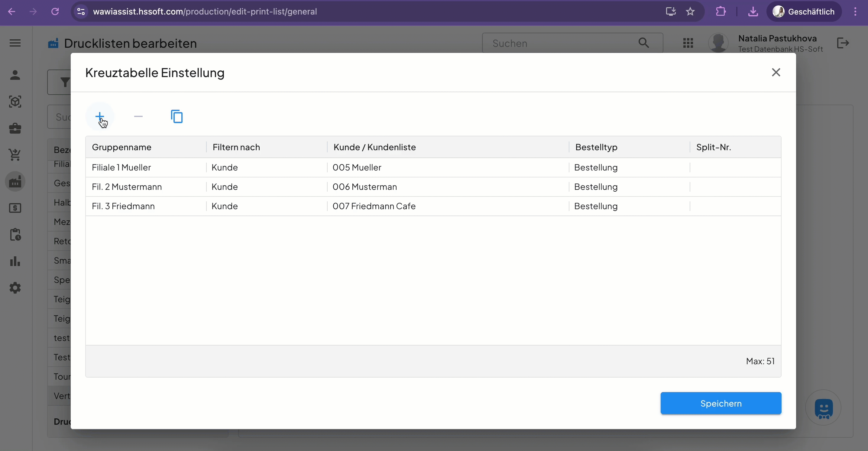The height and width of the screenshot is (451, 868).
Task: Select the Filiale 1 Mueller row
Action: (x=121, y=167)
